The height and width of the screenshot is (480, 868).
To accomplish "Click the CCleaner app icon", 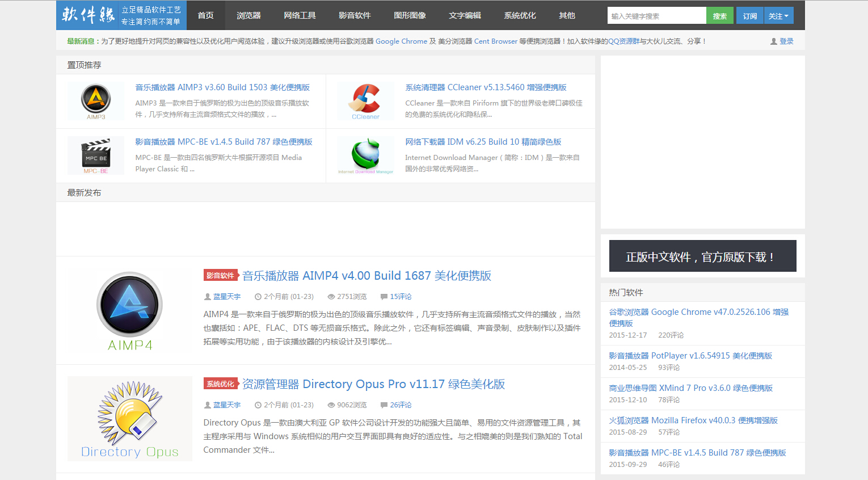I will click(365, 100).
